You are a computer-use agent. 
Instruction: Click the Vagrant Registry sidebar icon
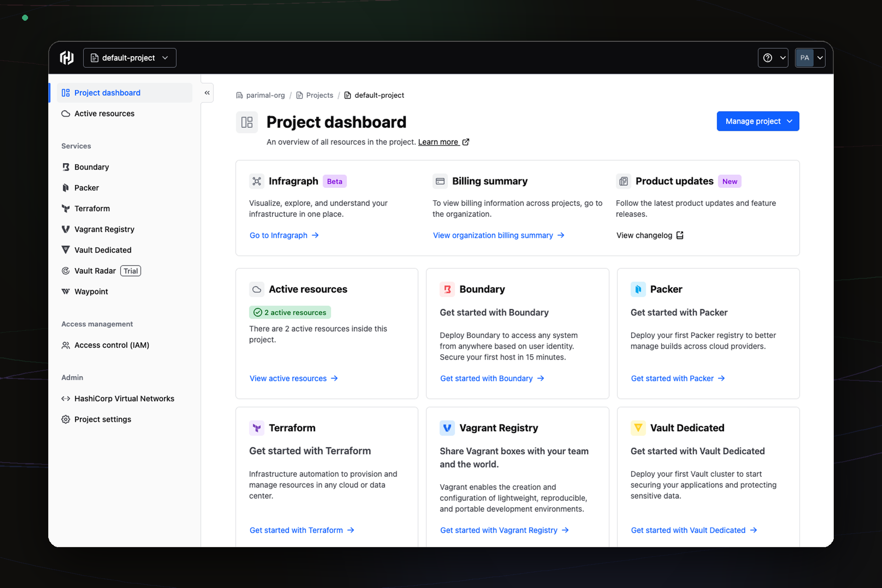tap(66, 229)
